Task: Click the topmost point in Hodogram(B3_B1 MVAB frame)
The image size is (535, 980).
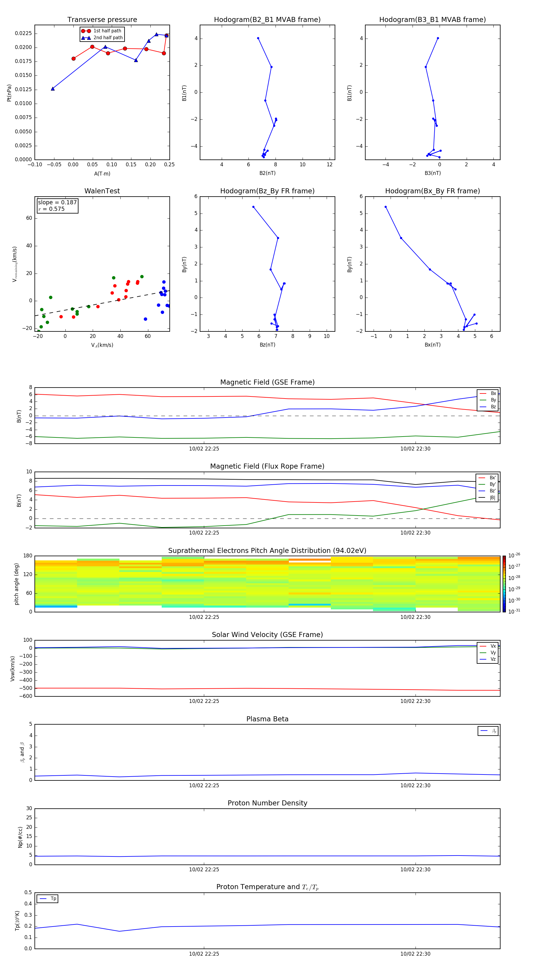Action: [438, 38]
